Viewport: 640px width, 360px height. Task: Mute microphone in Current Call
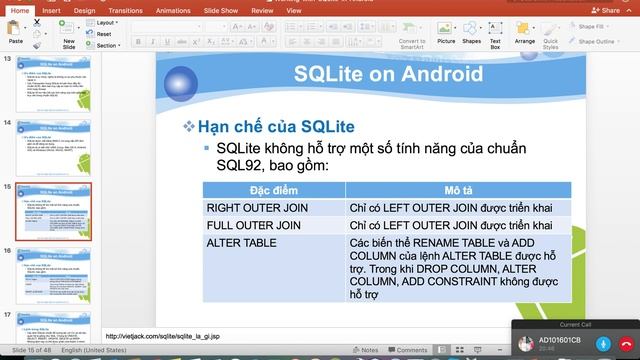tap(603, 344)
